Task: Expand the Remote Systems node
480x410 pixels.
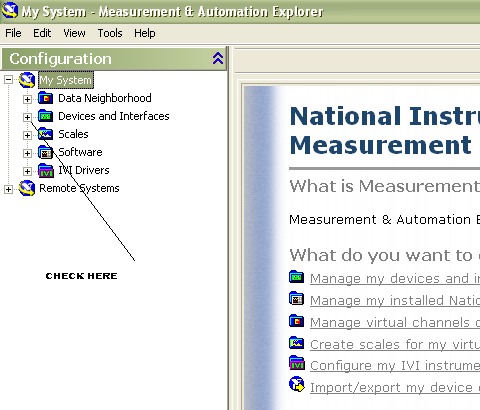Action: pos(8,189)
